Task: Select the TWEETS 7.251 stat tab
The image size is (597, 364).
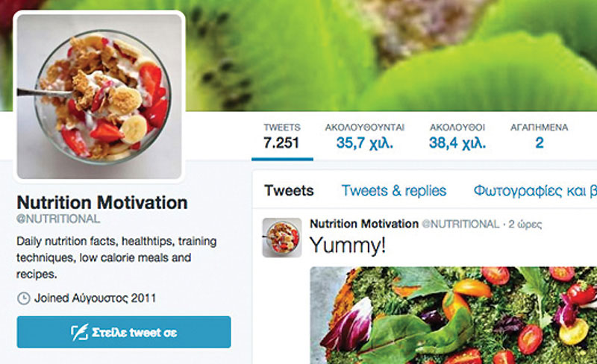Action: point(282,136)
